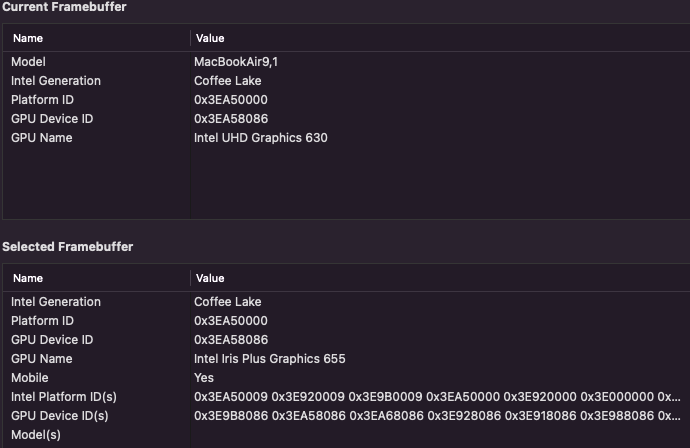Viewport: 690px width, 448px height.
Task: Select GPU Device ID row in Selected Framebuffer
Action: (347, 339)
